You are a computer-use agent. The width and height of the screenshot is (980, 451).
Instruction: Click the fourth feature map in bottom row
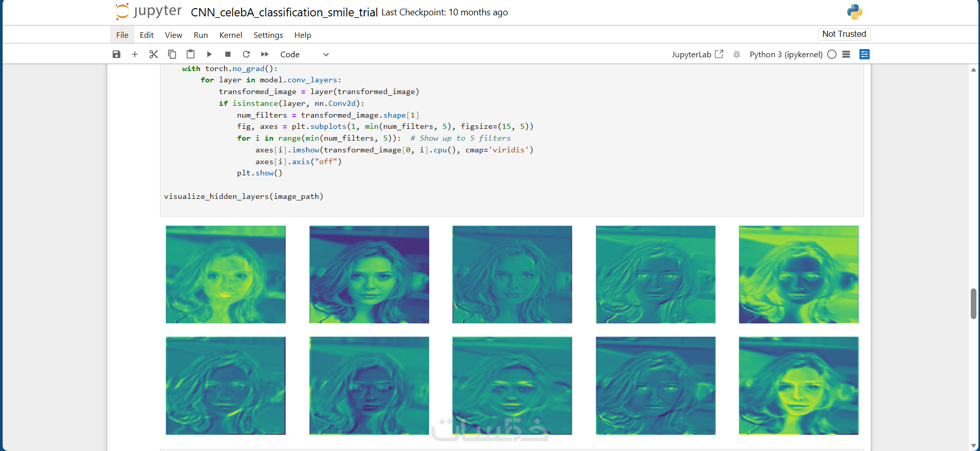coord(656,386)
